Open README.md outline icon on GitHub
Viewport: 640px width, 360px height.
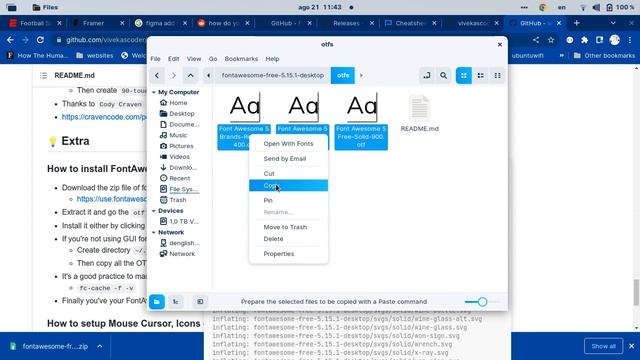click(x=43, y=76)
